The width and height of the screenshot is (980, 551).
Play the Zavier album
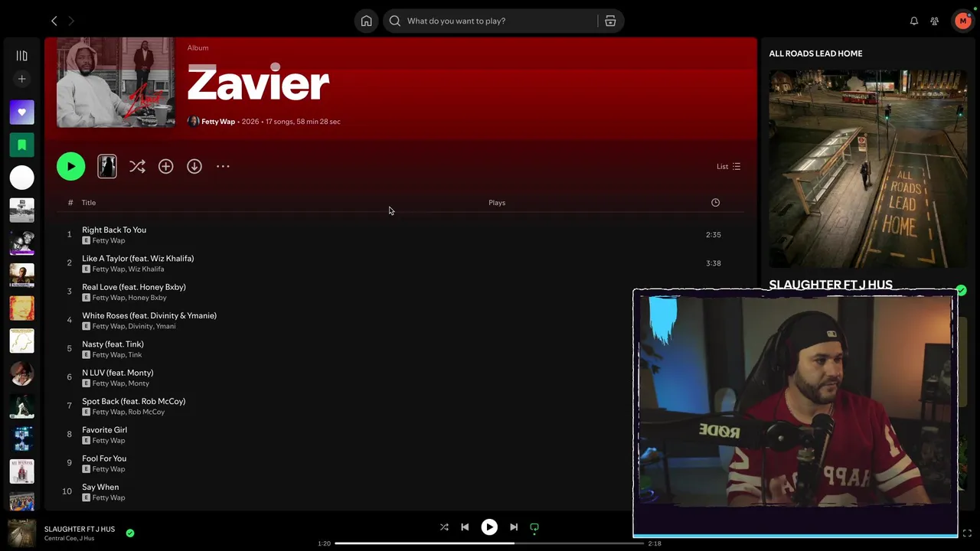(x=70, y=166)
